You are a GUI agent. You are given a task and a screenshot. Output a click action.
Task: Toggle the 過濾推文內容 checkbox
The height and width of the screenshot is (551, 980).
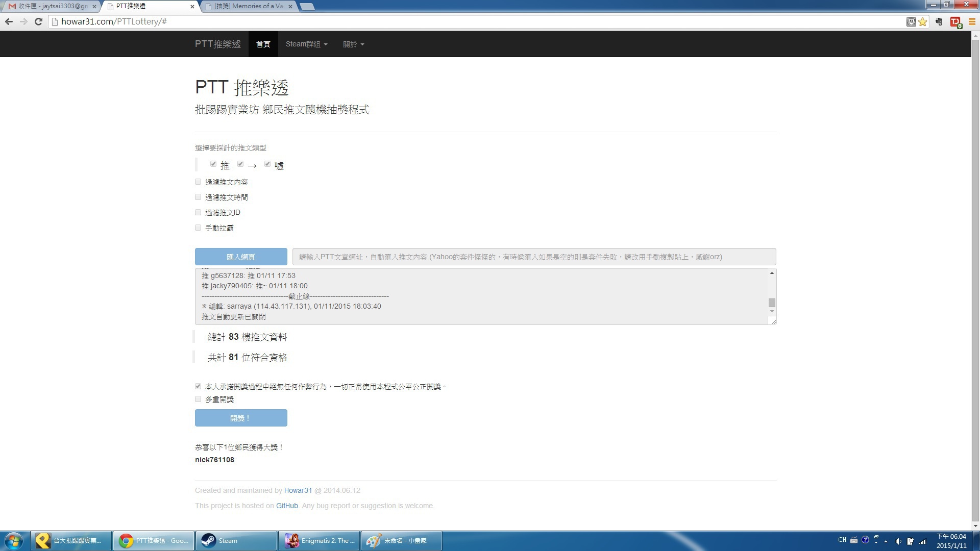click(198, 182)
